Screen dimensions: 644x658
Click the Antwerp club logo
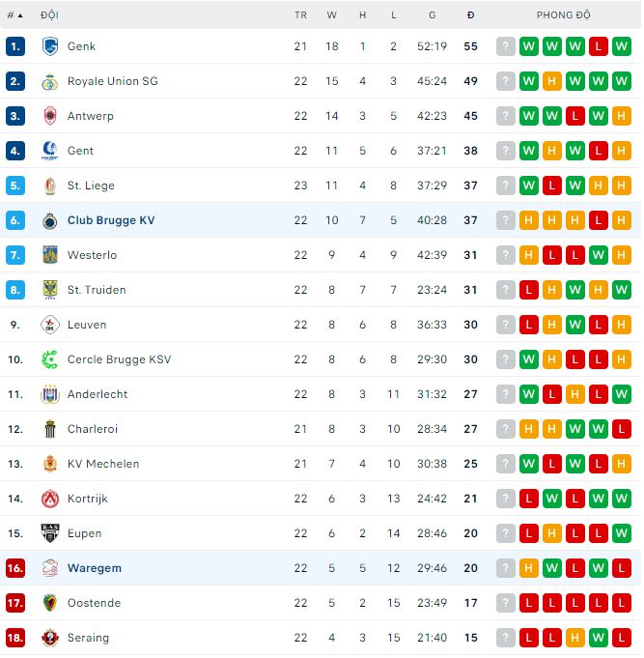pos(50,116)
